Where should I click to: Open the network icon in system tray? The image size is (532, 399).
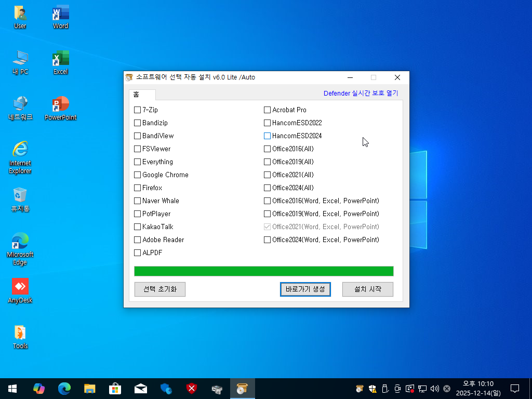pos(422,389)
